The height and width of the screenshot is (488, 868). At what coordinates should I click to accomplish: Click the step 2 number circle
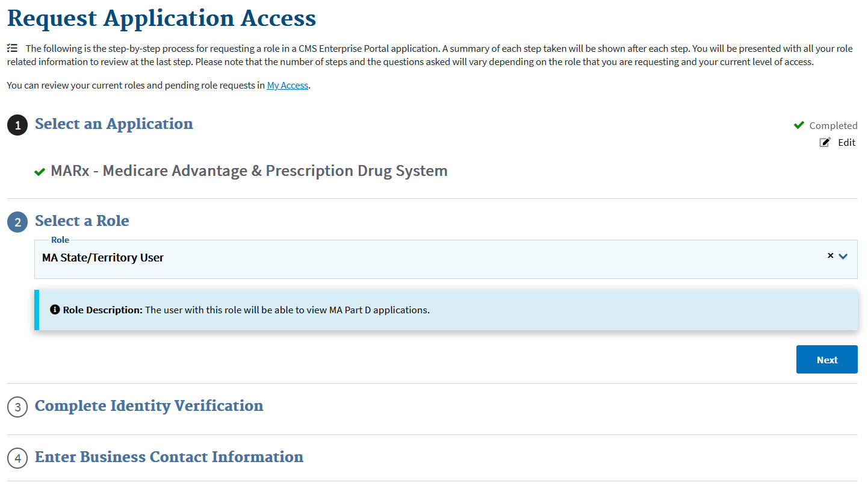click(17, 222)
